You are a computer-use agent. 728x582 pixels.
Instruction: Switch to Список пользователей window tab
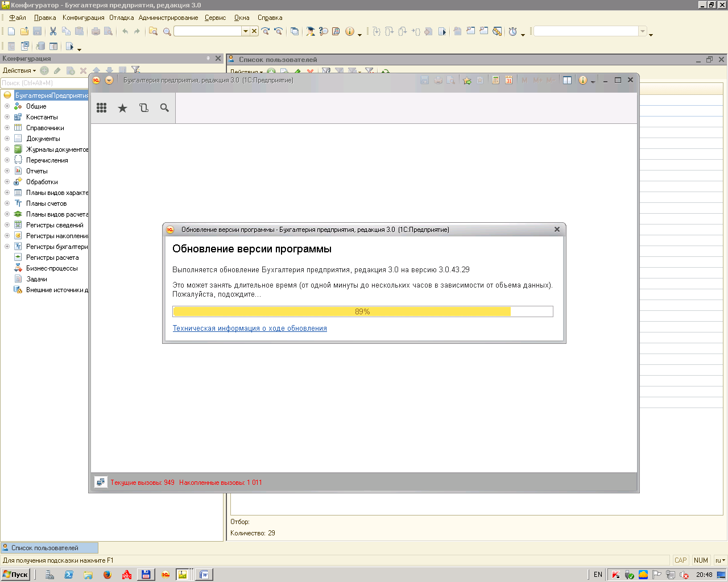pyautogui.click(x=49, y=548)
